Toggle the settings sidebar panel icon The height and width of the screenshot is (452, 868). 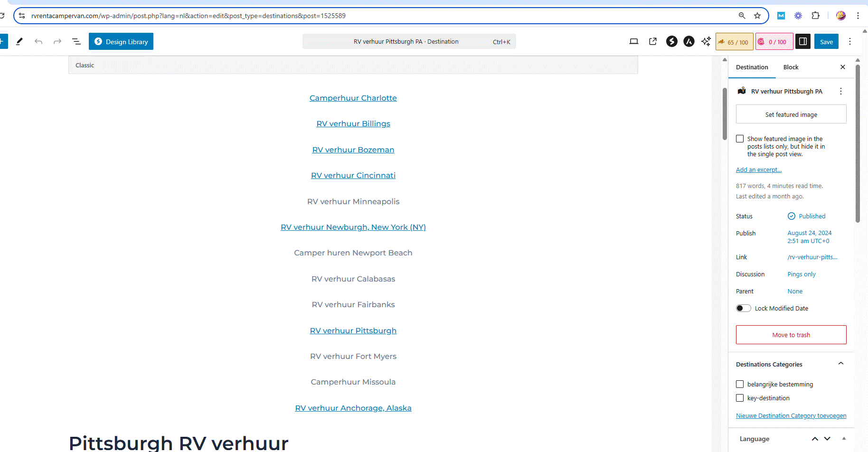click(x=803, y=41)
